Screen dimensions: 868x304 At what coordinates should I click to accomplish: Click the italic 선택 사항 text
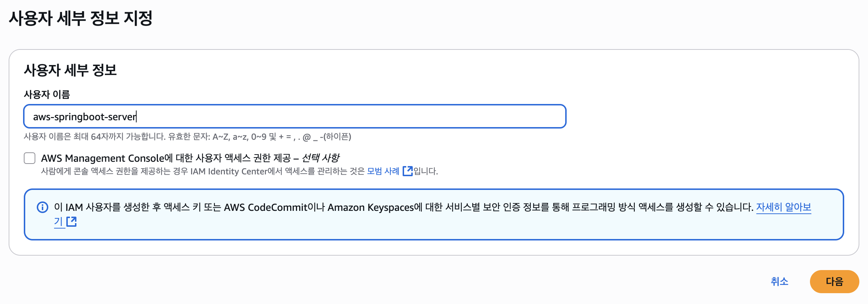pos(320,158)
